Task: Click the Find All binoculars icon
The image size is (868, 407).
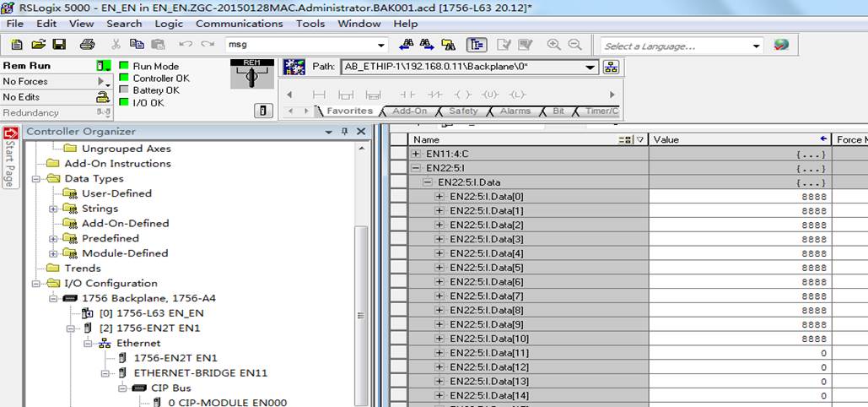Action: [x=449, y=45]
